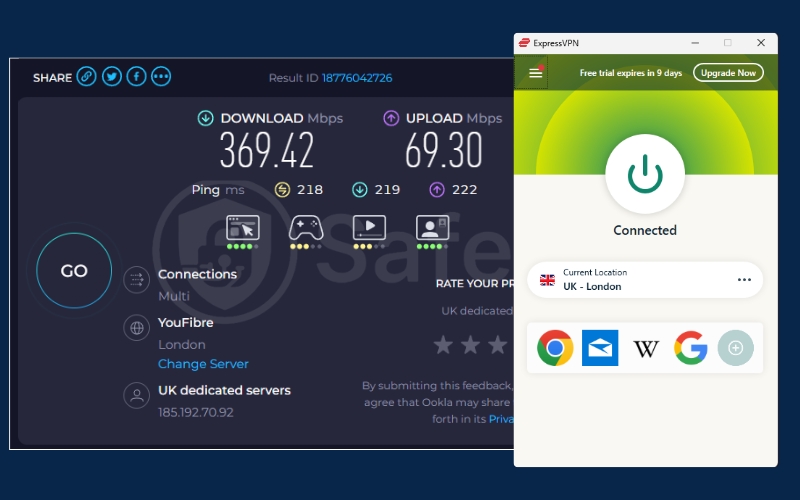Viewport: 800px width, 500px height.
Task: Select the IP address 185.192.70.92
Action: 196,412
